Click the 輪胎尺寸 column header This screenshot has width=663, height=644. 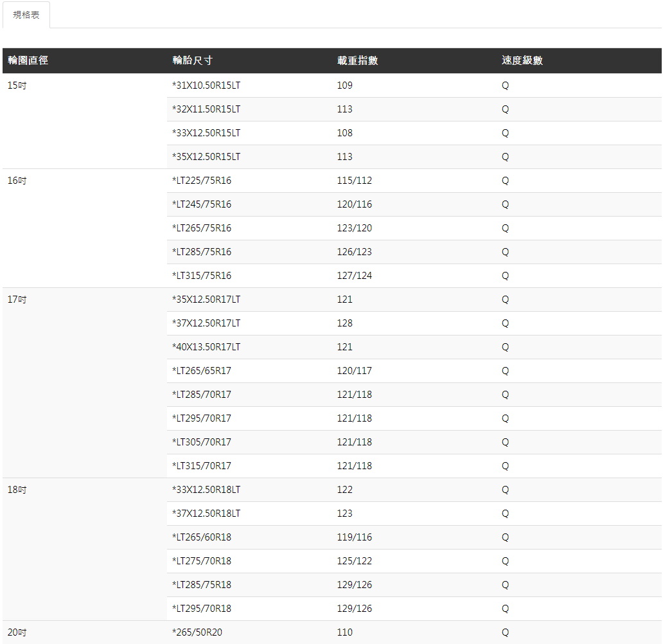192,60
